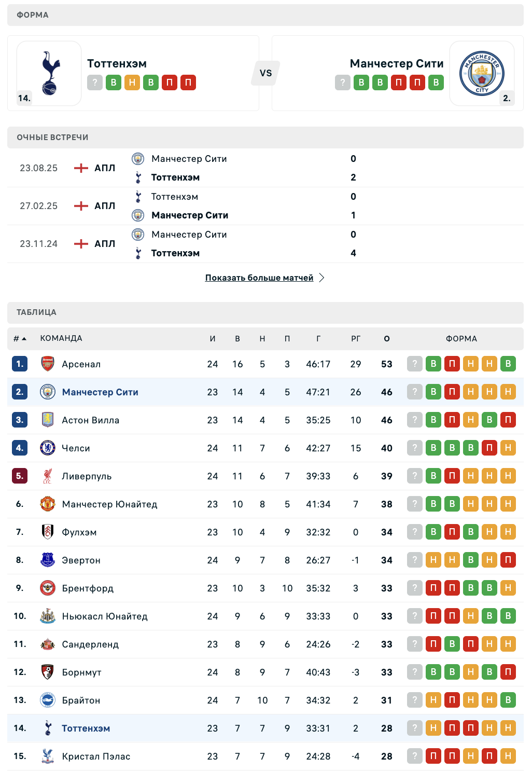Open Newcastle United crest in standings

pyautogui.click(x=48, y=616)
